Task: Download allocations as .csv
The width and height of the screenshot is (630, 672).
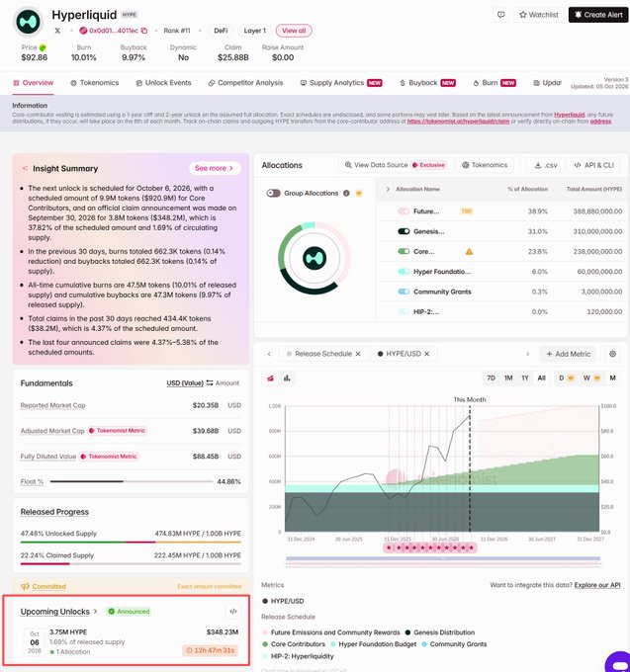Action: [546, 165]
